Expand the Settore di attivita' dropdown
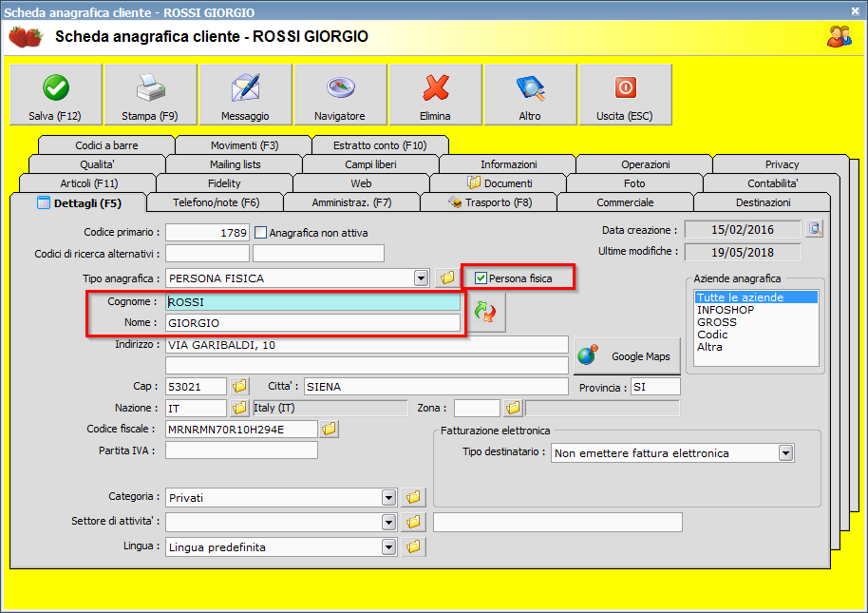 388,522
